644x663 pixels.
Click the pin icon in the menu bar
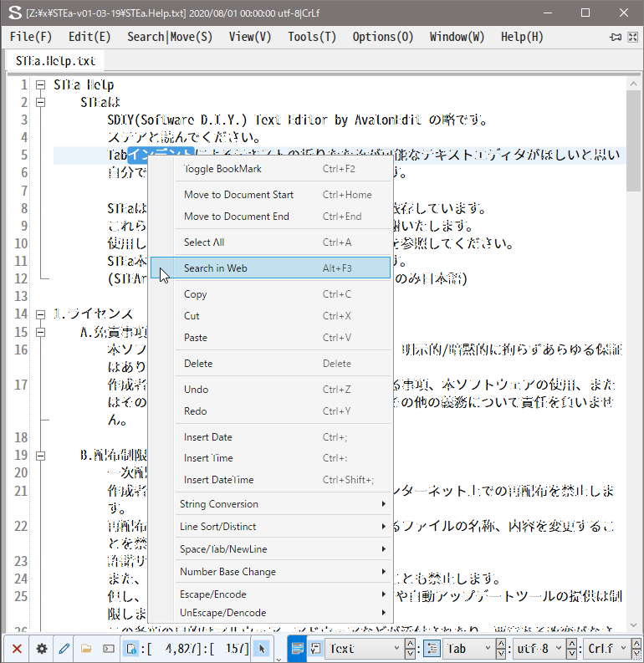[x=616, y=38]
